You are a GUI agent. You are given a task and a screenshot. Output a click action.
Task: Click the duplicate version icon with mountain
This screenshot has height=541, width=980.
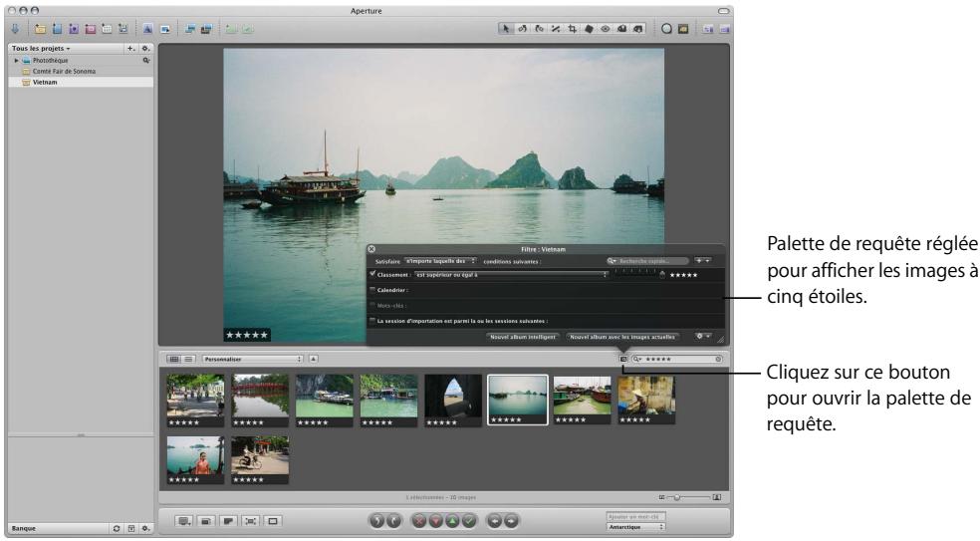(148, 29)
